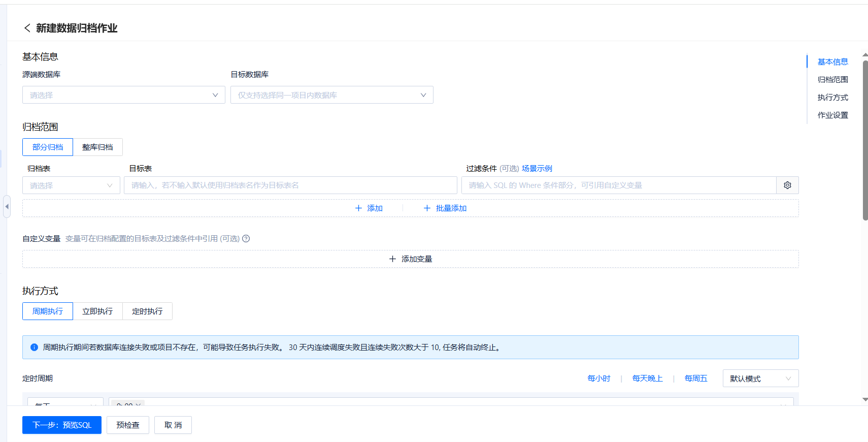Jump to 归档范围 in anchor navigation

[832, 80]
